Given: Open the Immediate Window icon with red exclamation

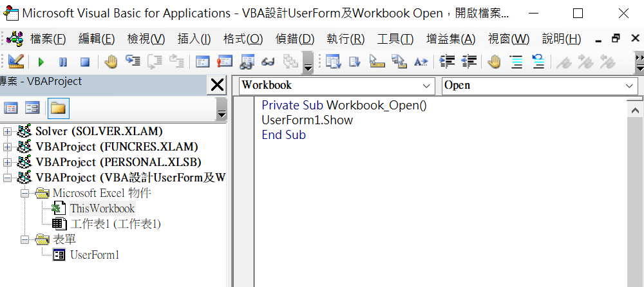Looking at the screenshot, I should coord(225,62).
